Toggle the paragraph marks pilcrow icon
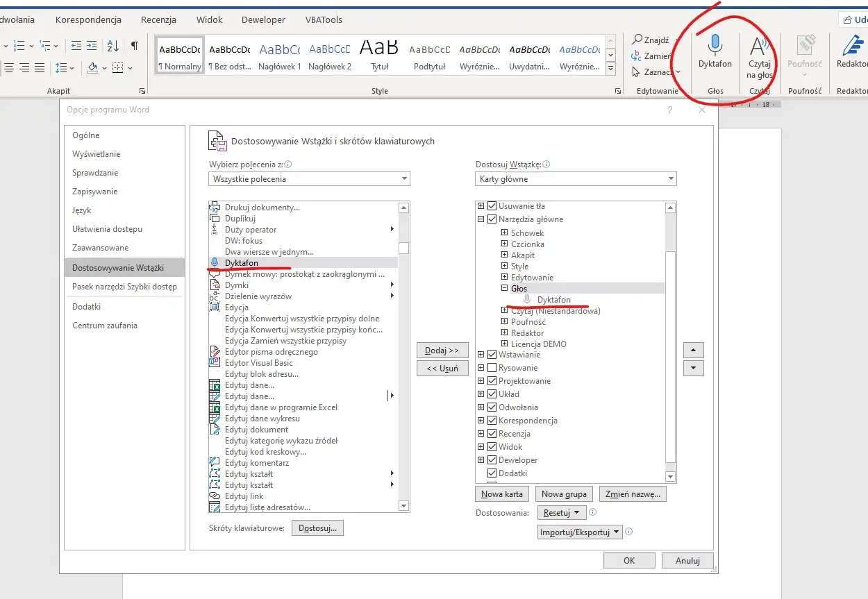This screenshot has width=868, height=599. click(134, 46)
